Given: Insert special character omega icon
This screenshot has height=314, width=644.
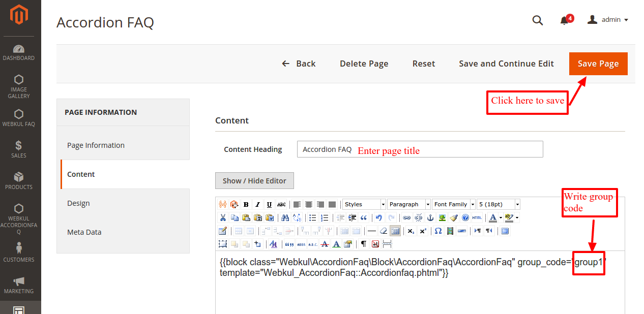Looking at the screenshot, I should [x=437, y=231].
